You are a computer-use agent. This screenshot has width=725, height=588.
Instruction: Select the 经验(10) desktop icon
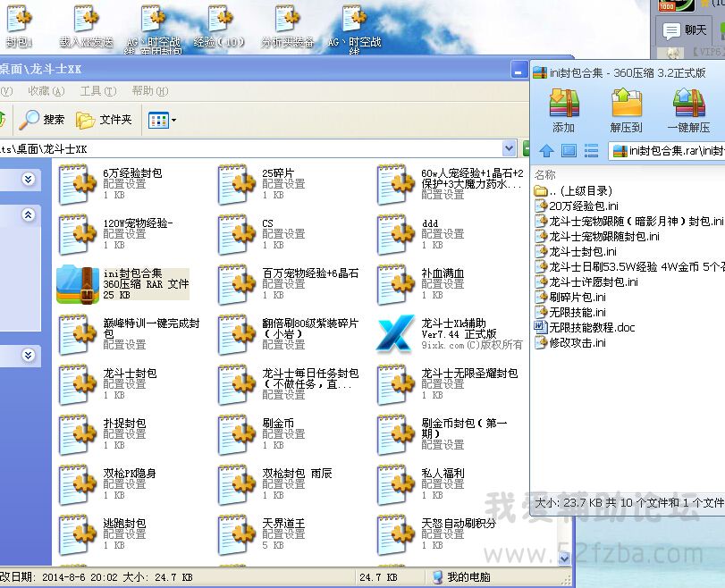[219, 26]
